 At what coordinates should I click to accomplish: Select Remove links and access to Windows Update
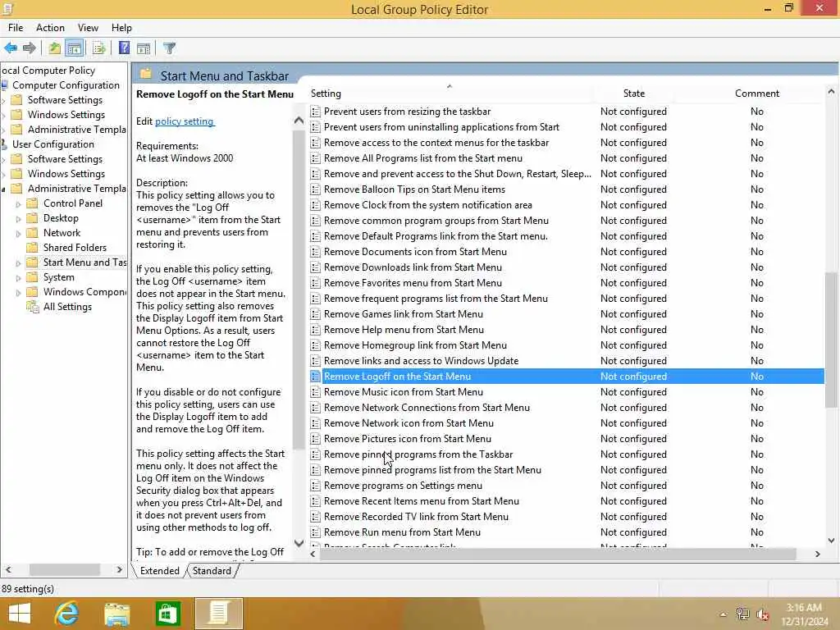421,361
